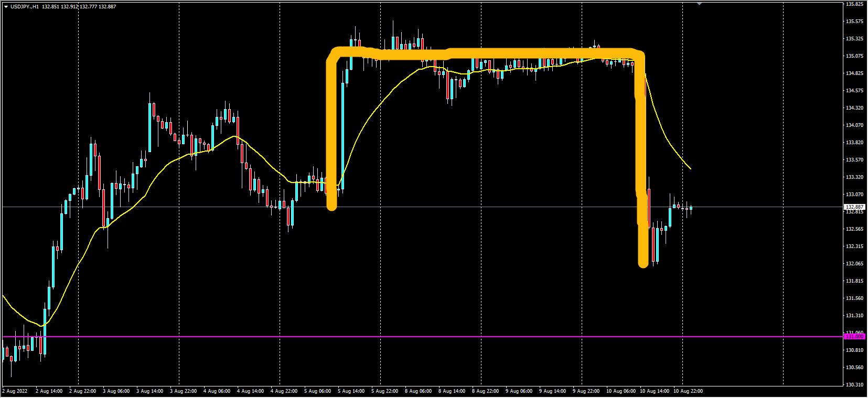
Task: Click the 9 Aug 14:00 time label
Action: pos(552,391)
